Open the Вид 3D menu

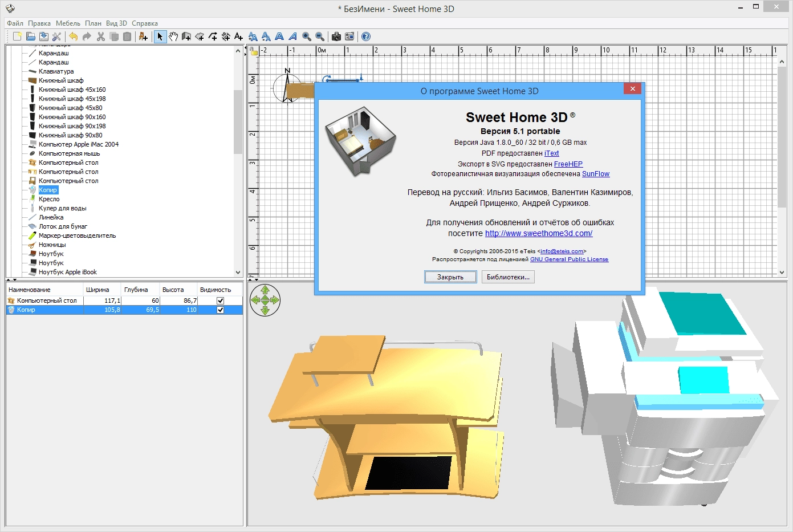(116, 23)
